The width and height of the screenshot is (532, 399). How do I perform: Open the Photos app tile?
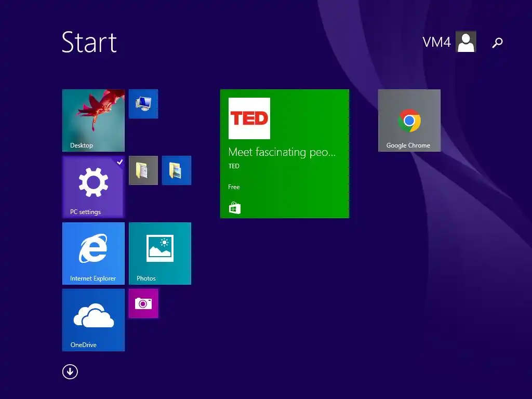point(160,254)
